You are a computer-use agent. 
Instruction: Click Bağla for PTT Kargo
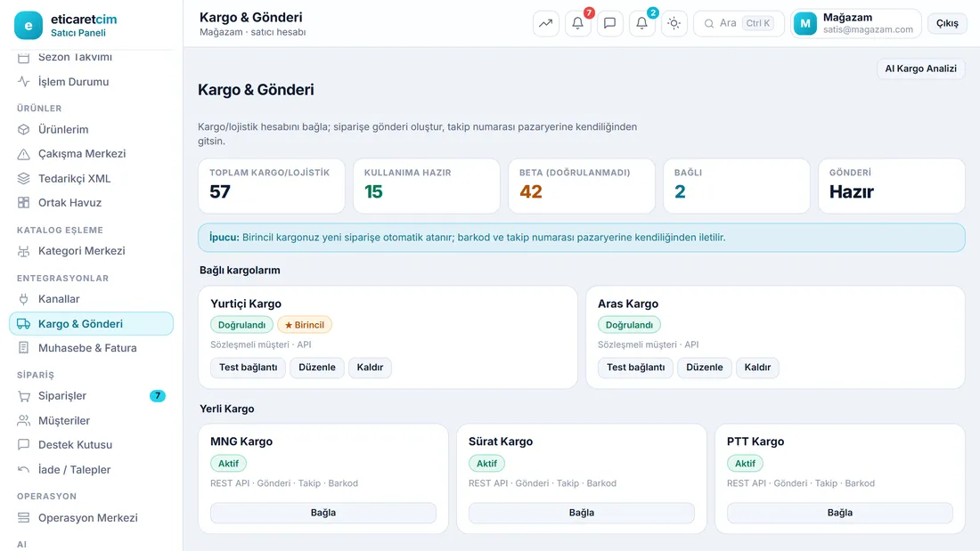coord(840,513)
